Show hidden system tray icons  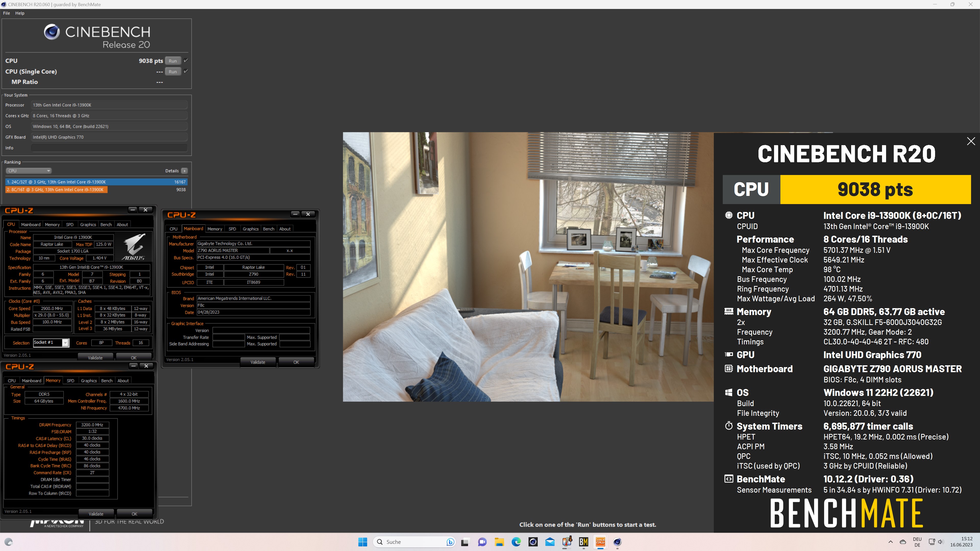(891, 542)
